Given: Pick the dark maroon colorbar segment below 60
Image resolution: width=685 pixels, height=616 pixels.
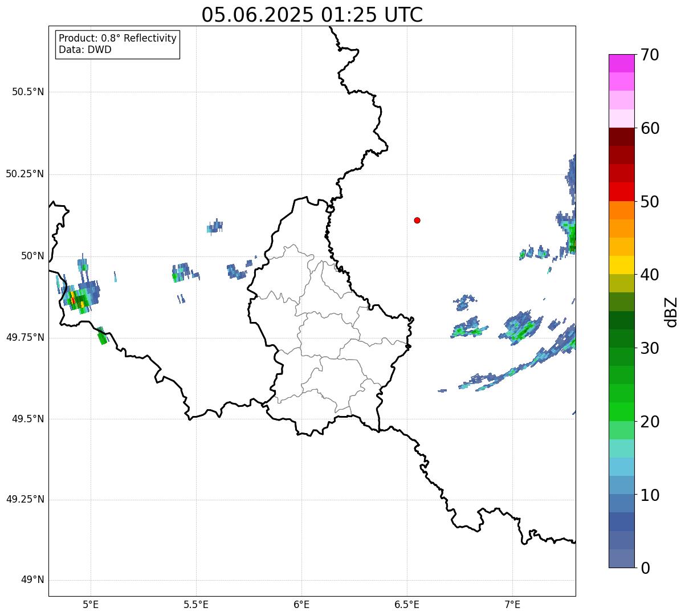Looking at the screenshot, I should point(621,137).
